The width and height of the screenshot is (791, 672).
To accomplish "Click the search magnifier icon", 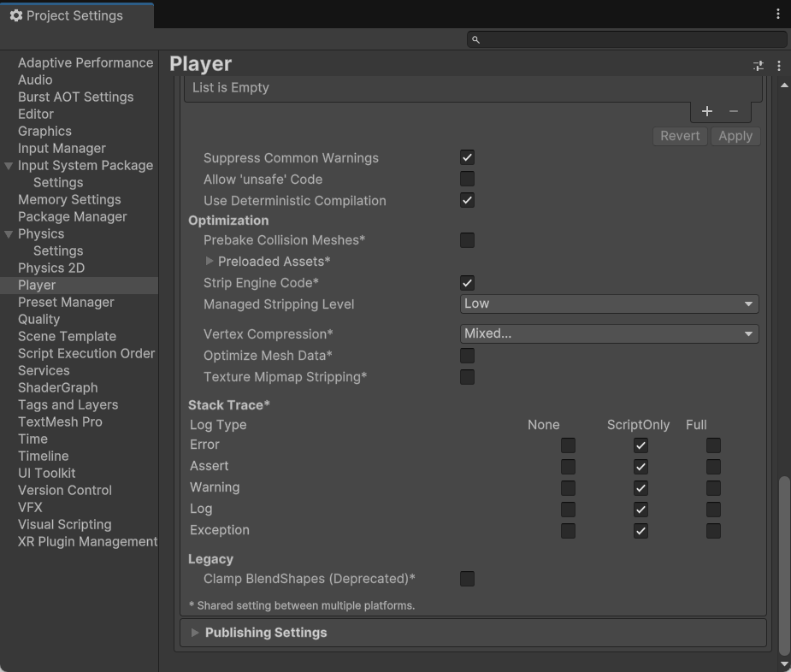I will [475, 39].
